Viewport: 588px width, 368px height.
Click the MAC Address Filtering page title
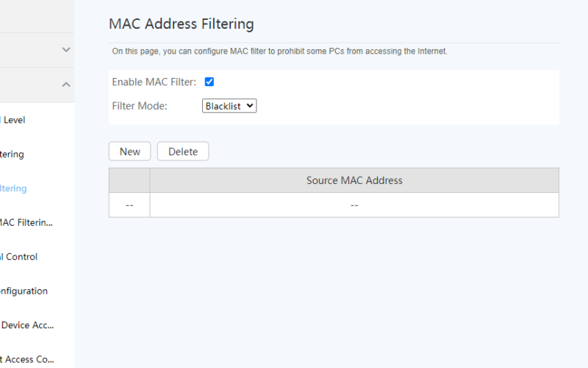pos(181,24)
